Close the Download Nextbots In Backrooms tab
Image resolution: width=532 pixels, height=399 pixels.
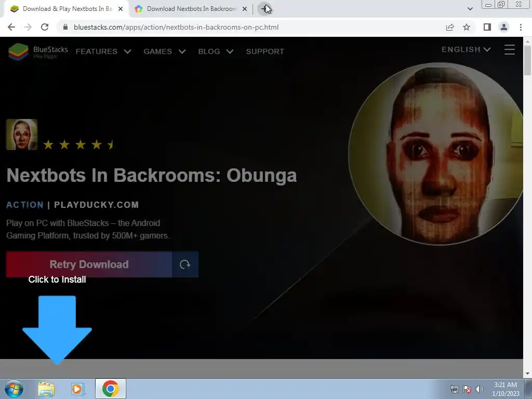[x=245, y=9]
